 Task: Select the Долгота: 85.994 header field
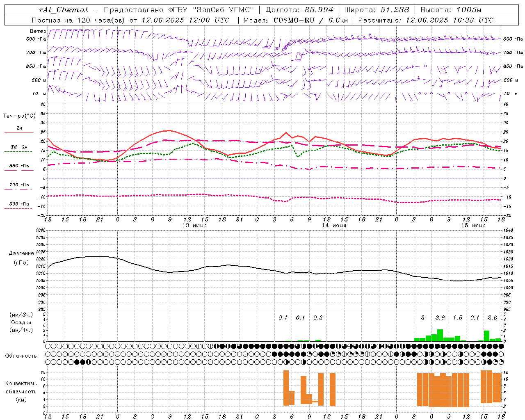point(299,10)
